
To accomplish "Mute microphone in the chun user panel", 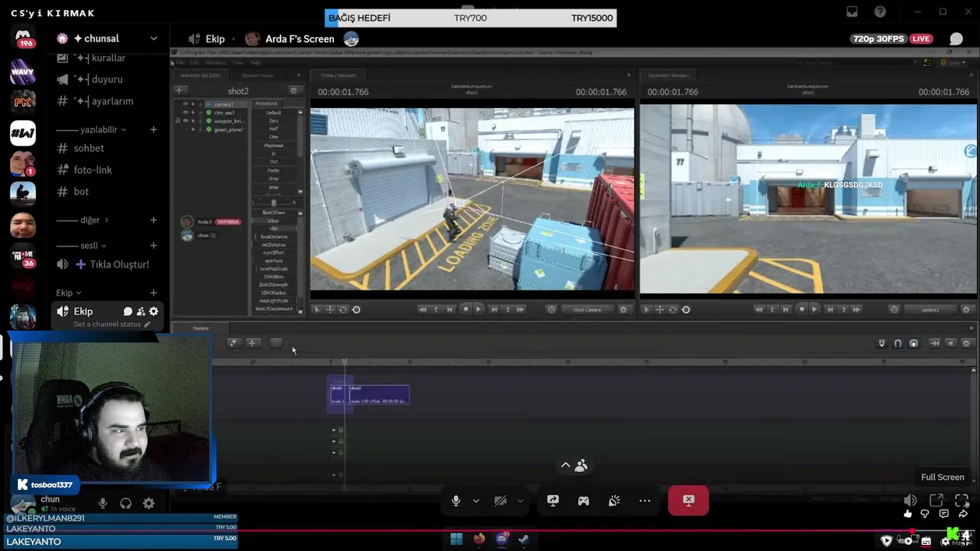I will [103, 504].
